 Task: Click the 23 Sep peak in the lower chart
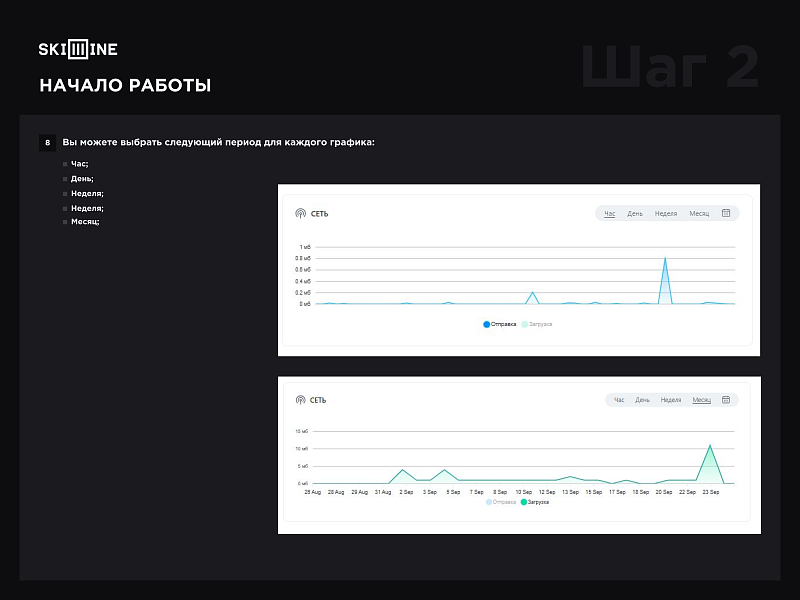tap(710, 446)
